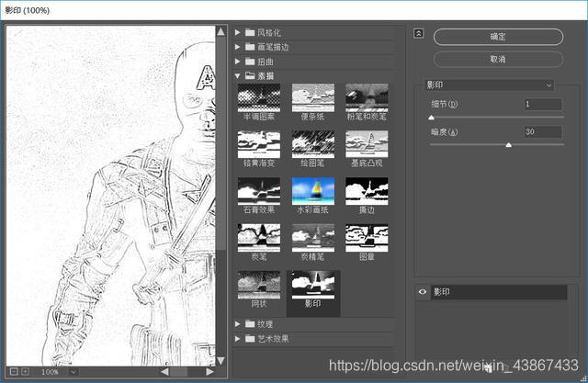588x383 pixels.
Task: Zoom out preview with minus button
Action: point(14,371)
